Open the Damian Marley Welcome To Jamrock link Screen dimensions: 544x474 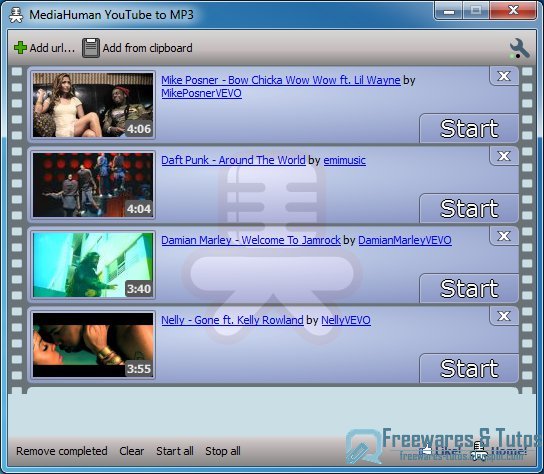[251, 240]
